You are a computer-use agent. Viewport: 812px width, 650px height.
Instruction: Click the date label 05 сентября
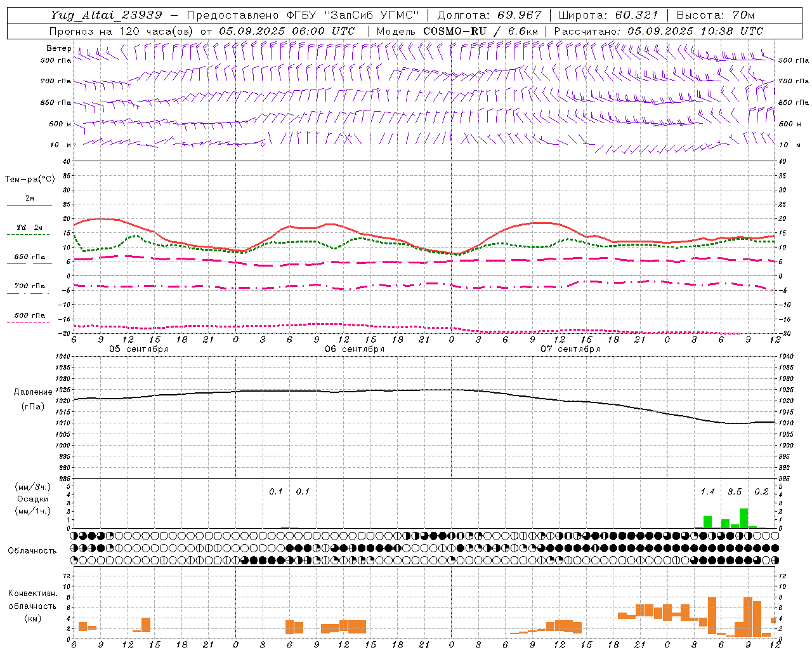[138, 349]
